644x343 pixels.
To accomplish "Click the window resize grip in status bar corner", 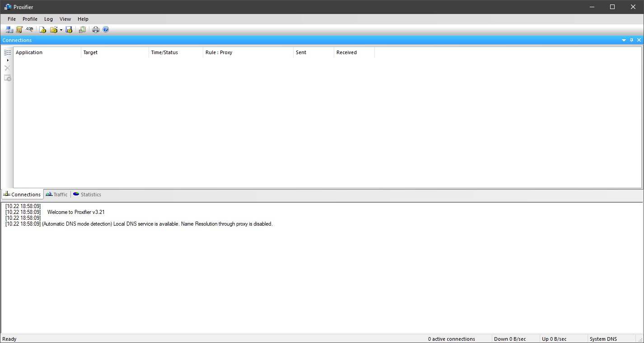I will [640, 339].
